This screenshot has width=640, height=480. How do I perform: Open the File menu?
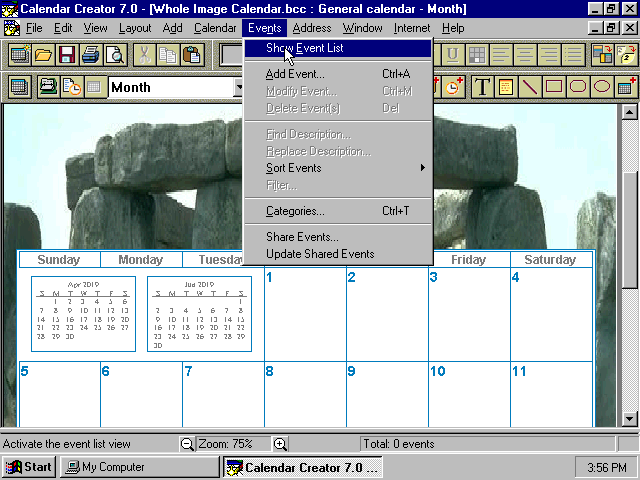34,28
